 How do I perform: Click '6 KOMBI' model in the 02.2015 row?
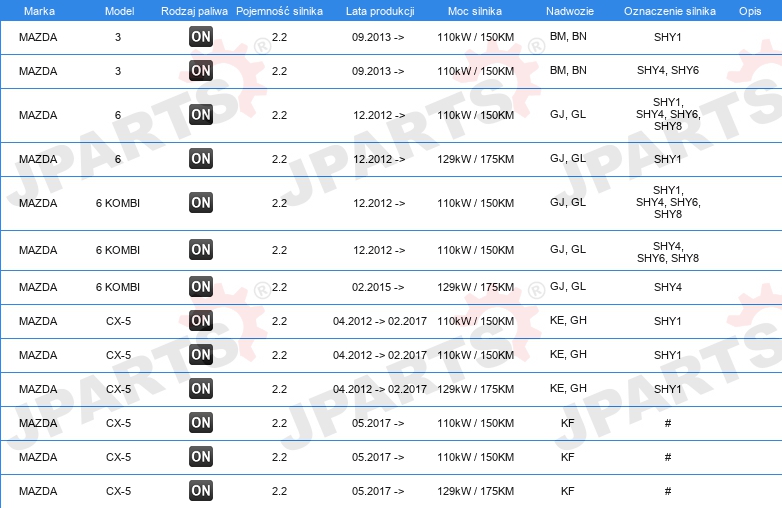[x=118, y=287]
